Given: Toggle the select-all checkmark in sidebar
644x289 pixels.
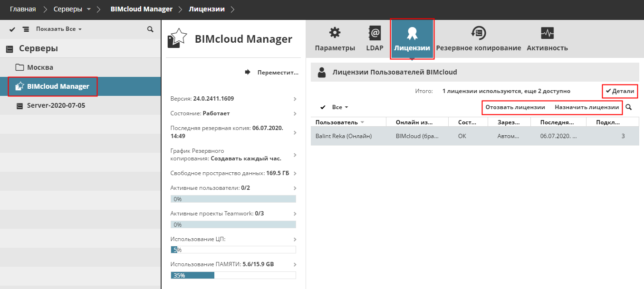Looking at the screenshot, I should 12,29.
